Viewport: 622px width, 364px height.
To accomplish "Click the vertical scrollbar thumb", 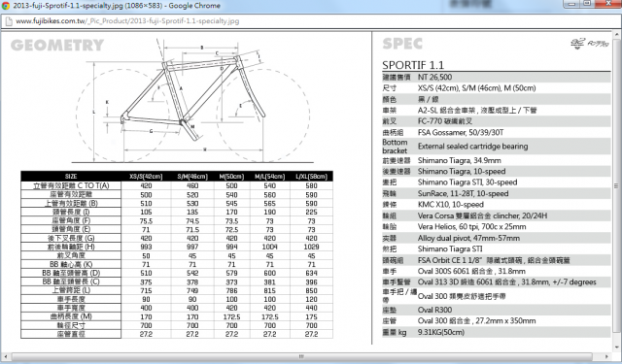I will (617, 185).
